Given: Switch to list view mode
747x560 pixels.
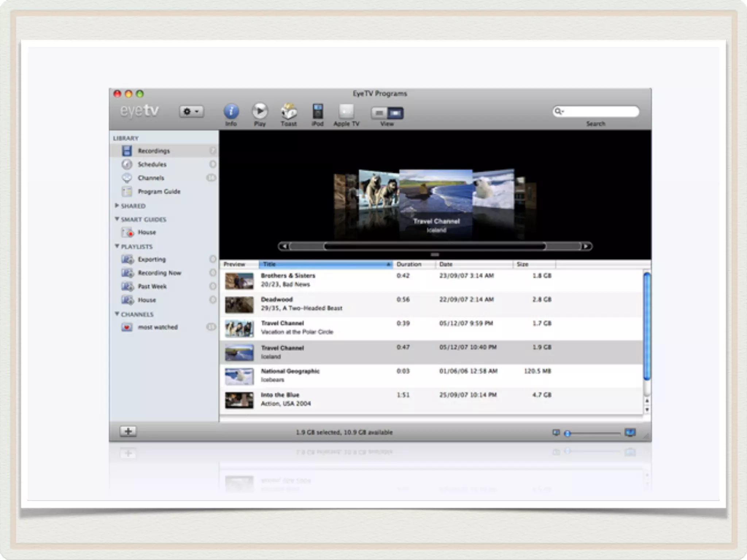Looking at the screenshot, I should coord(379,113).
